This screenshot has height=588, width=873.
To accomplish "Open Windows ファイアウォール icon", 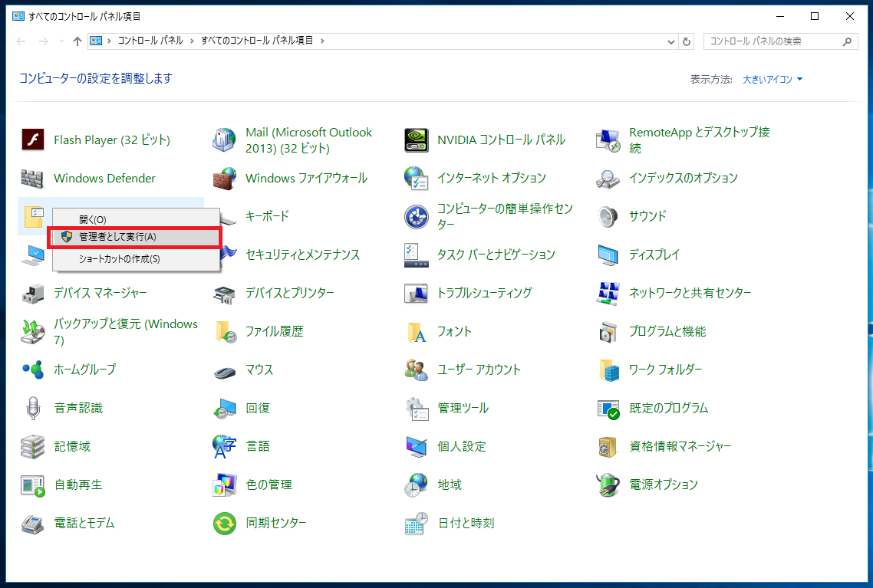I will [x=224, y=178].
